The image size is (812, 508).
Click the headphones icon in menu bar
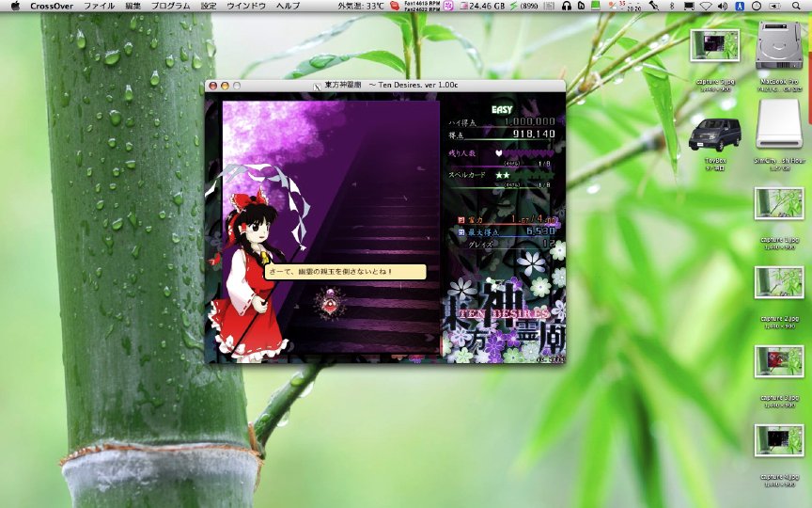coord(567,7)
